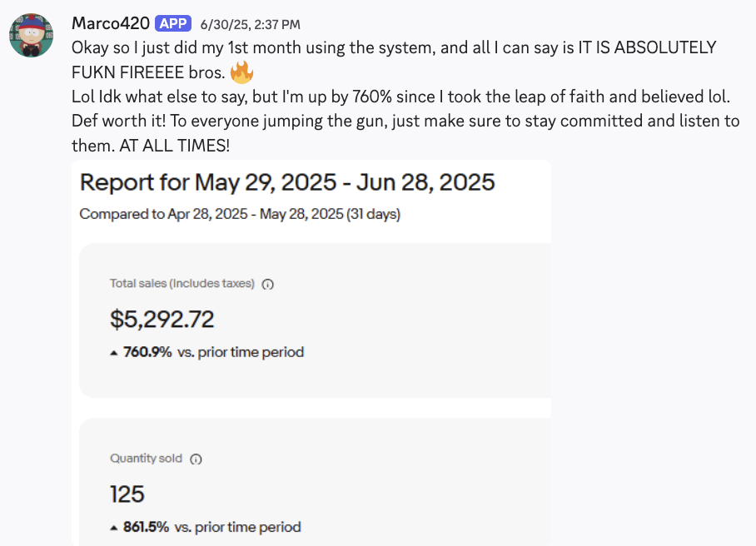Click the Compared to Apr 28 date range
The width and height of the screenshot is (756, 546).
(x=240, y=214)
